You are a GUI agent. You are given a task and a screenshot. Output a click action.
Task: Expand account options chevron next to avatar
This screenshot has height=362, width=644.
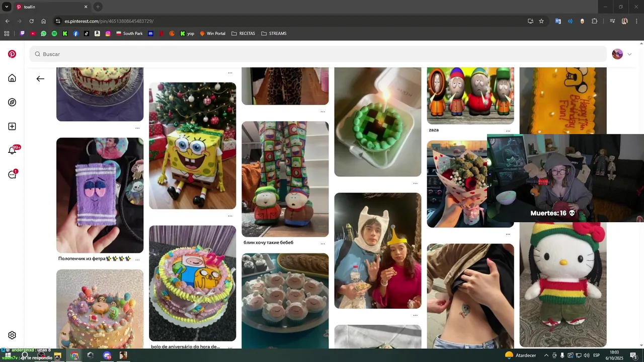coord(629,54)
